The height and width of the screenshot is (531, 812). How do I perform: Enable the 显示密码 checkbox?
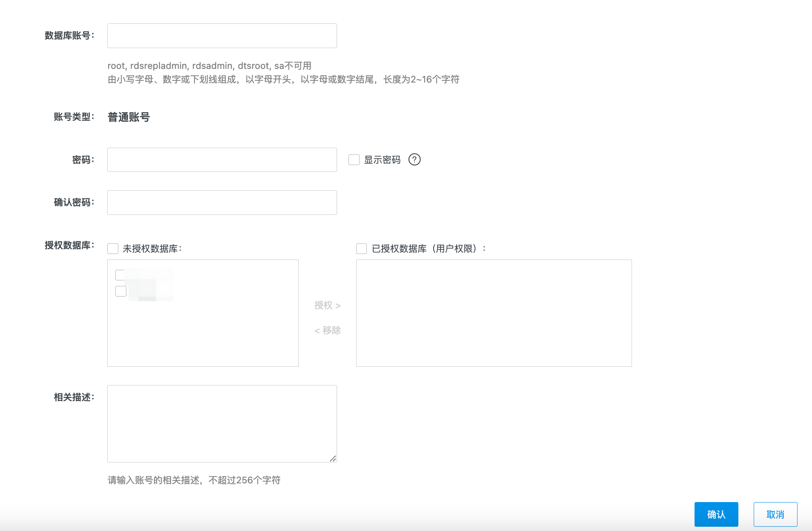click(354, 160)
